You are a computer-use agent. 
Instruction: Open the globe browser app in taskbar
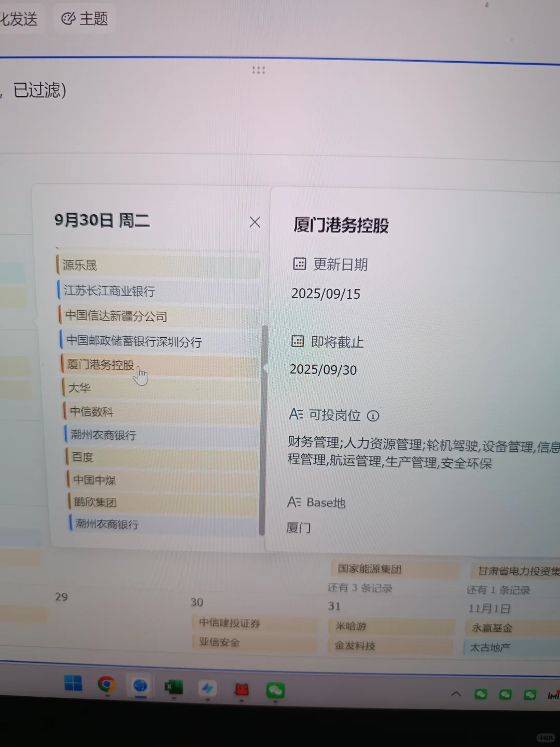click(x=140, y=686)
